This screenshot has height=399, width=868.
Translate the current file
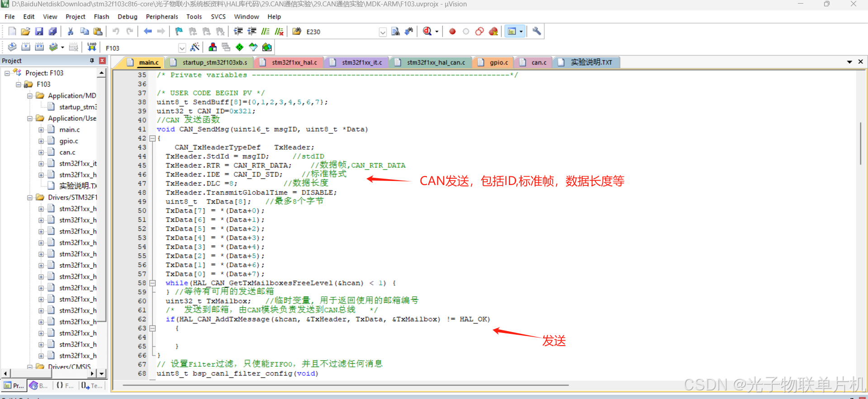pos(12,47)
